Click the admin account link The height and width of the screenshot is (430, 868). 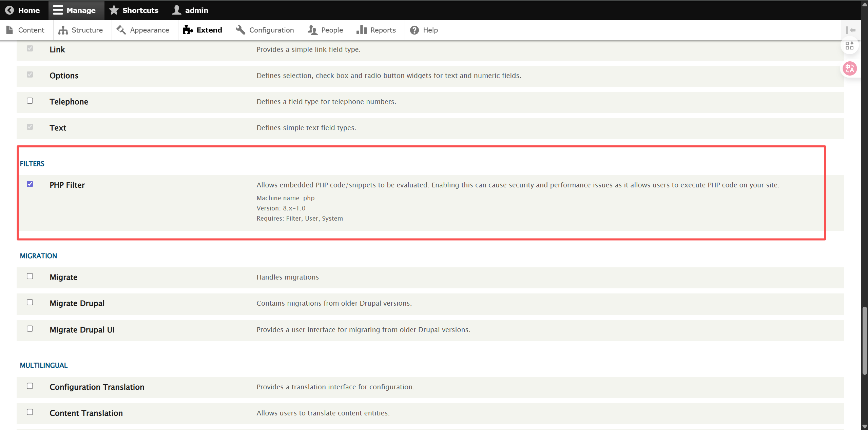pos(192,10)
